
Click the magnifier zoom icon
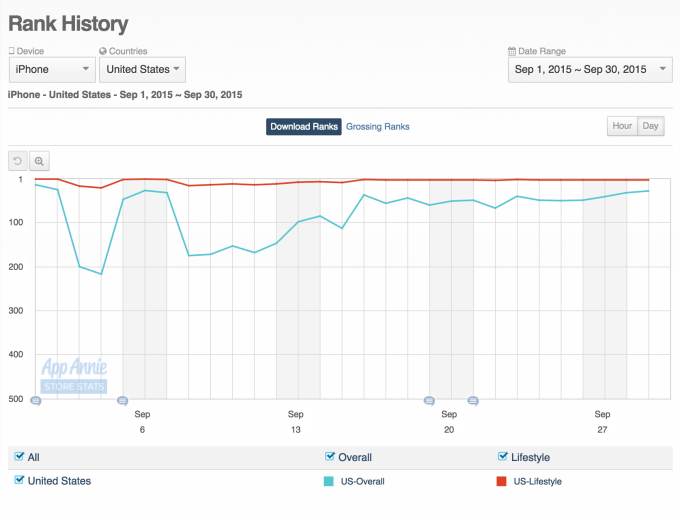39,160
